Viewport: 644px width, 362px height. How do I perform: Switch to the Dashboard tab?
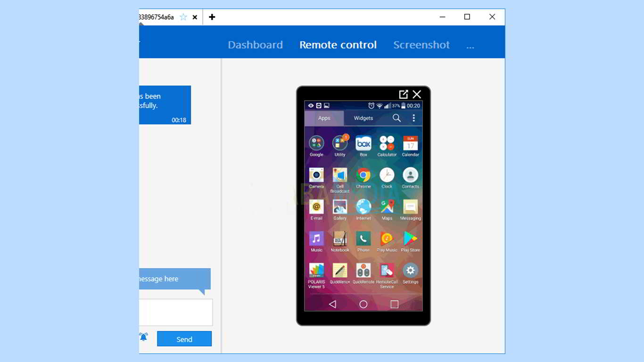[255, 45]
